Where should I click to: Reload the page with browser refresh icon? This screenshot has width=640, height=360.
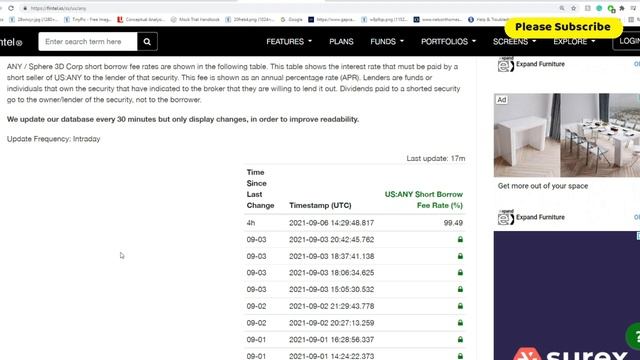pos(11,8)
